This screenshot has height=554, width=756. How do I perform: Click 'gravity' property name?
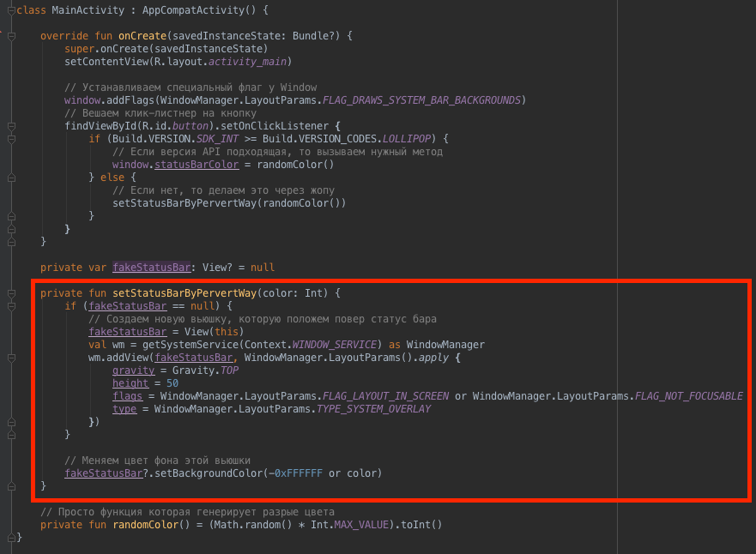tap(134, 370)
